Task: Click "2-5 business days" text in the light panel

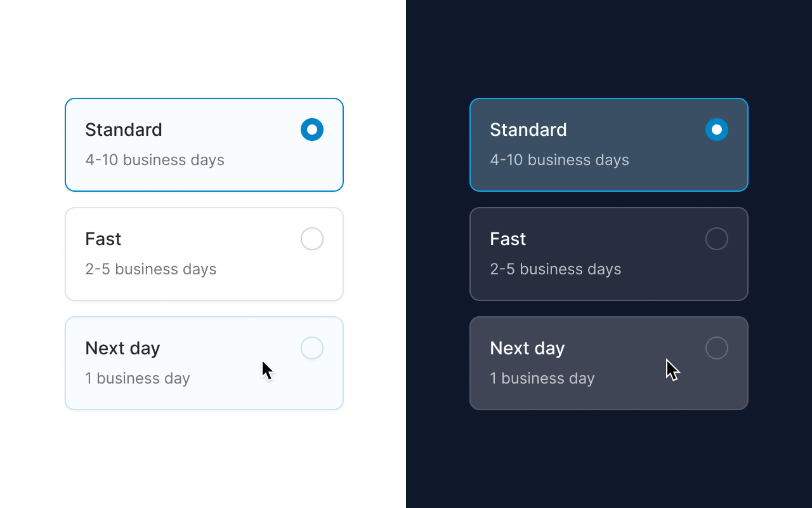Action: [151, 269]
